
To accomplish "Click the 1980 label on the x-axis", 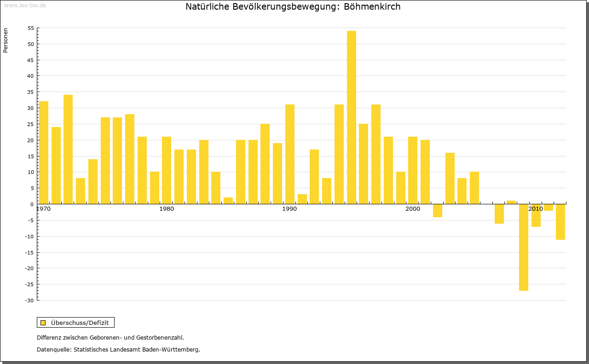I will 166,209.
